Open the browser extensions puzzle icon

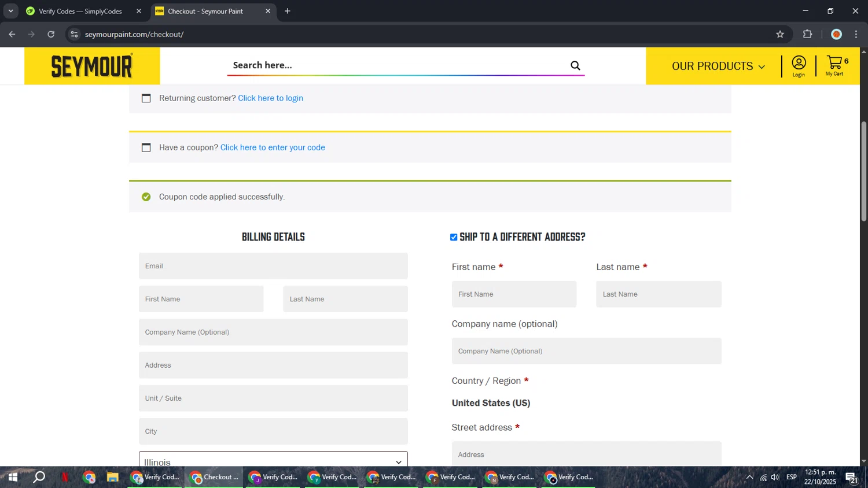point(808,34)
